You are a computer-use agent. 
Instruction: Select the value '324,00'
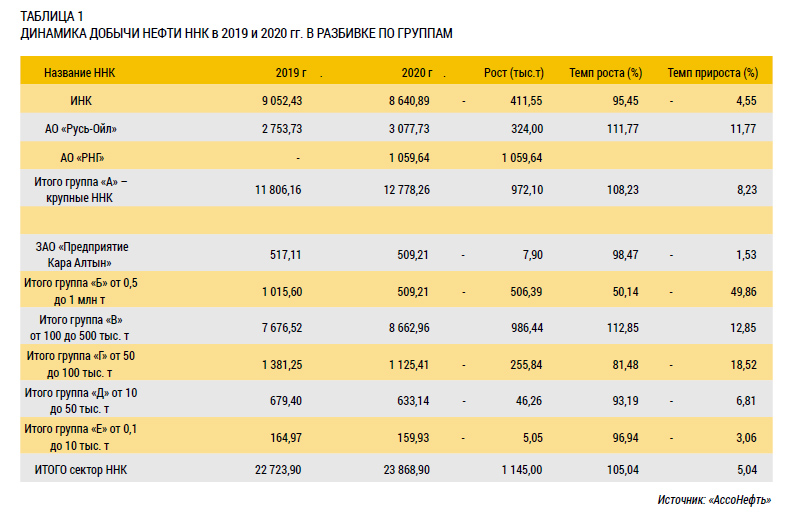[x=527, y=129]
